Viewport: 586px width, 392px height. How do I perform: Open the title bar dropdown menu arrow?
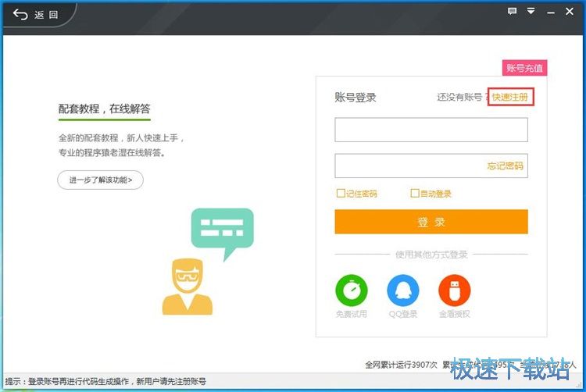[x=531, y=11]
